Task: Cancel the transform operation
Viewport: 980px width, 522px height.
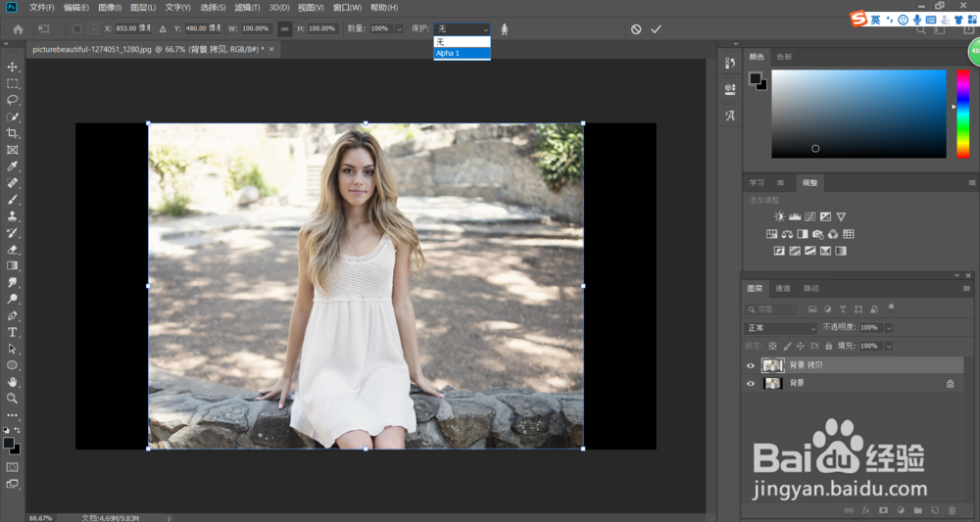Action: [636, 29]
